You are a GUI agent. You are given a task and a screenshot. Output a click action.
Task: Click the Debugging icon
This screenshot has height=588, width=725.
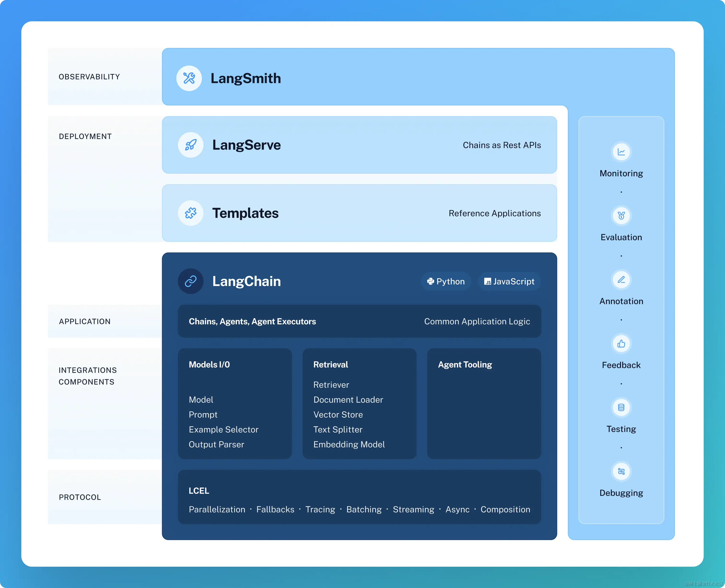click(x=621, y=472)
